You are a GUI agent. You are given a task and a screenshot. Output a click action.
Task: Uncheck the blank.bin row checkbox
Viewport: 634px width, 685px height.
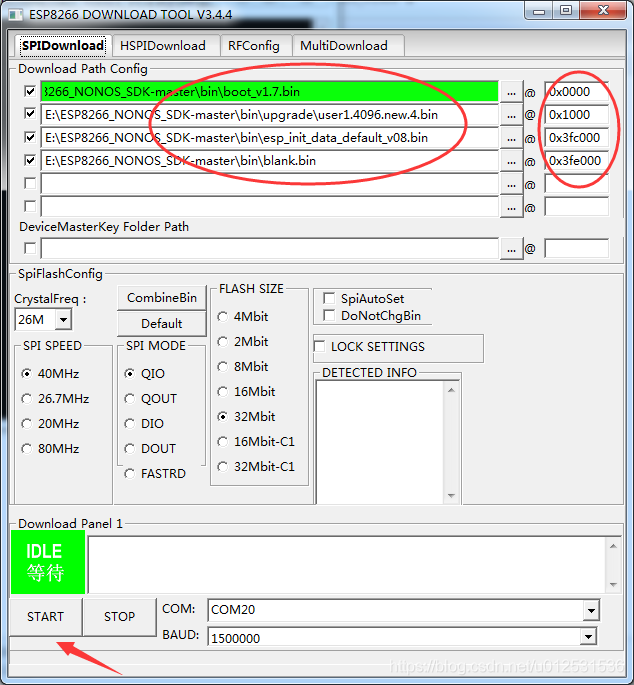[30, 160]
